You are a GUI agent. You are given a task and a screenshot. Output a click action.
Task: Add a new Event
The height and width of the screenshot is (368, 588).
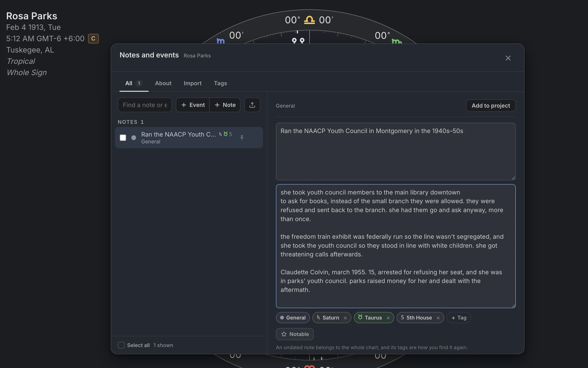click(193, 105)
